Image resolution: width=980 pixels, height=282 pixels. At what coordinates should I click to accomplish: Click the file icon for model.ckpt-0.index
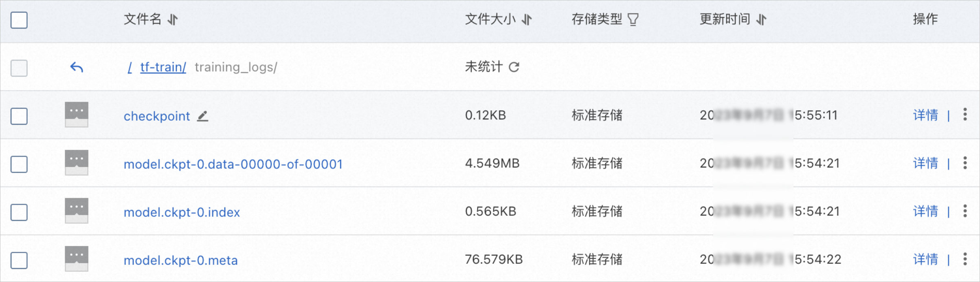pos(77,211)
